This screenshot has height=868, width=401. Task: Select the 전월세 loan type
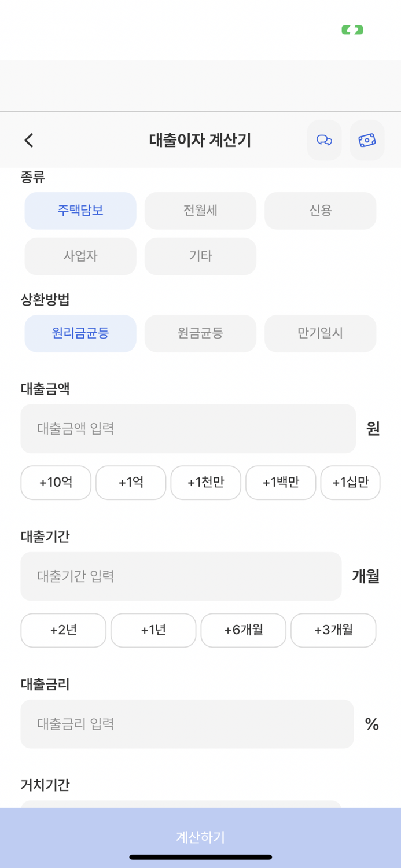tap(200, 211)
